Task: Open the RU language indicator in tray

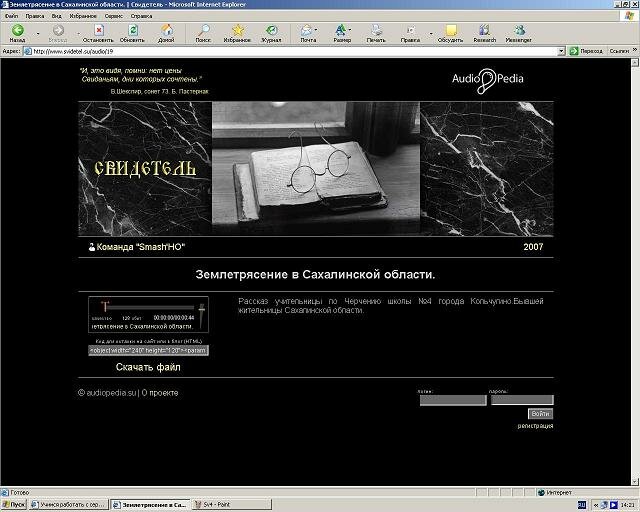Action: [x=582, y=505]
